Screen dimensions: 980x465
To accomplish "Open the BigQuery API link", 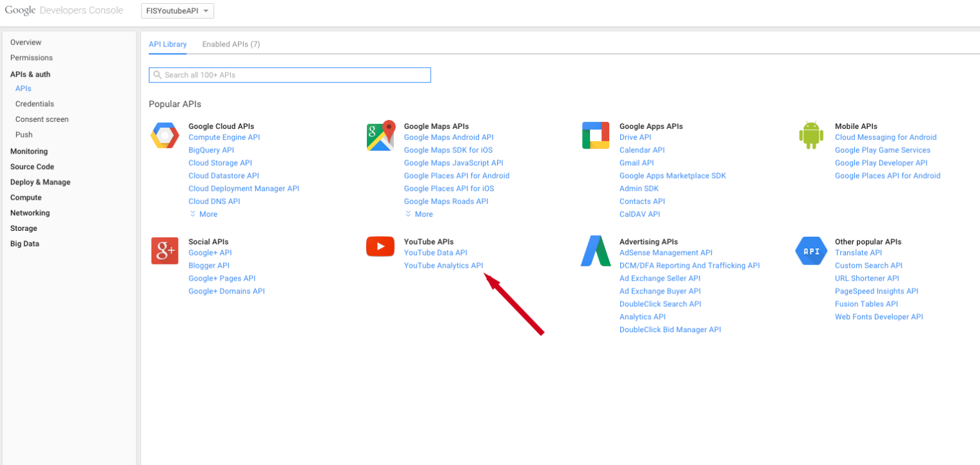I will (x=211, y=150).
